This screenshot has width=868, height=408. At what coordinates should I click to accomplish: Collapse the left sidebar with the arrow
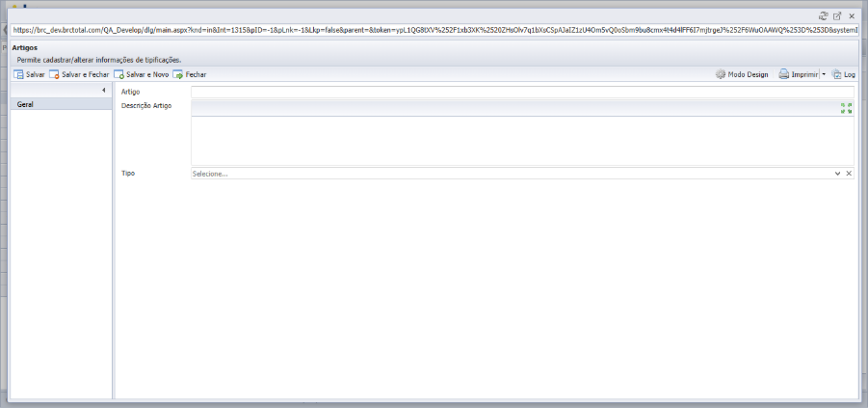[x=103, y=91]
